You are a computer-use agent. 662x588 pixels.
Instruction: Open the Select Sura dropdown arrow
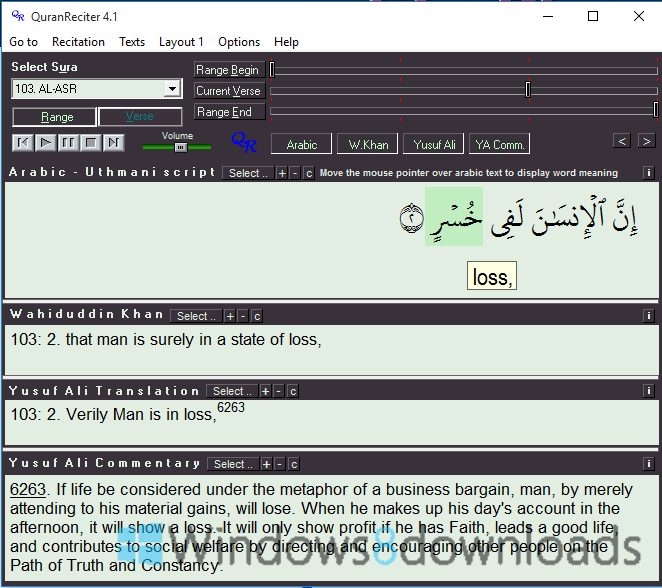(x=172, y=89)
